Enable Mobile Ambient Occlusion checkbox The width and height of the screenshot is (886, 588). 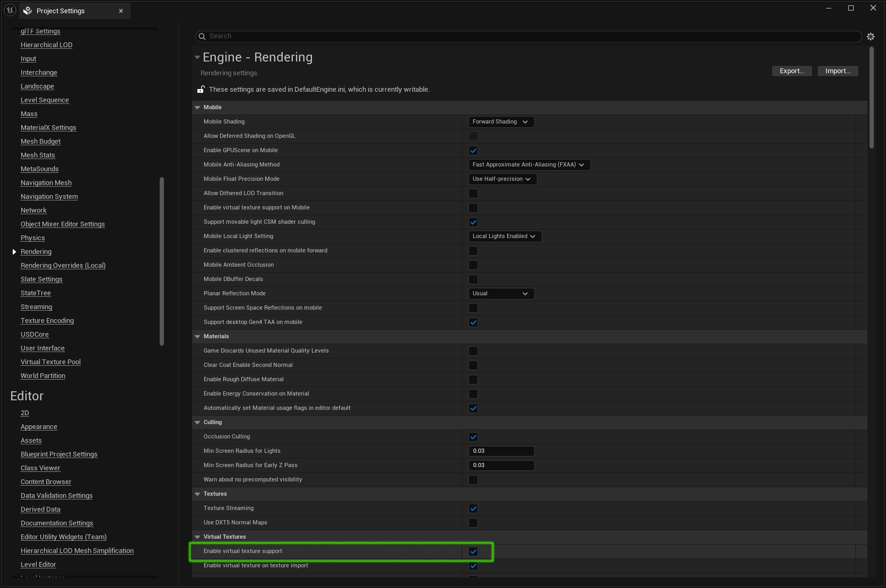pos(473,265)
